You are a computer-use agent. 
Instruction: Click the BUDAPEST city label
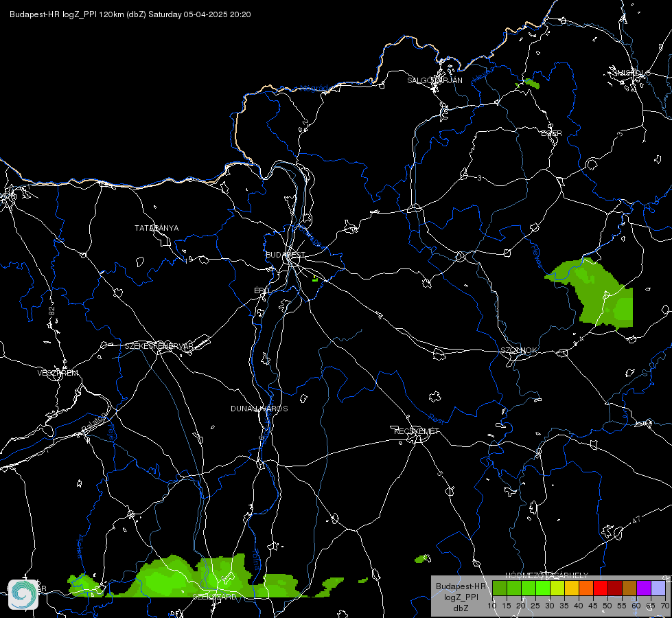coord(286,255)
